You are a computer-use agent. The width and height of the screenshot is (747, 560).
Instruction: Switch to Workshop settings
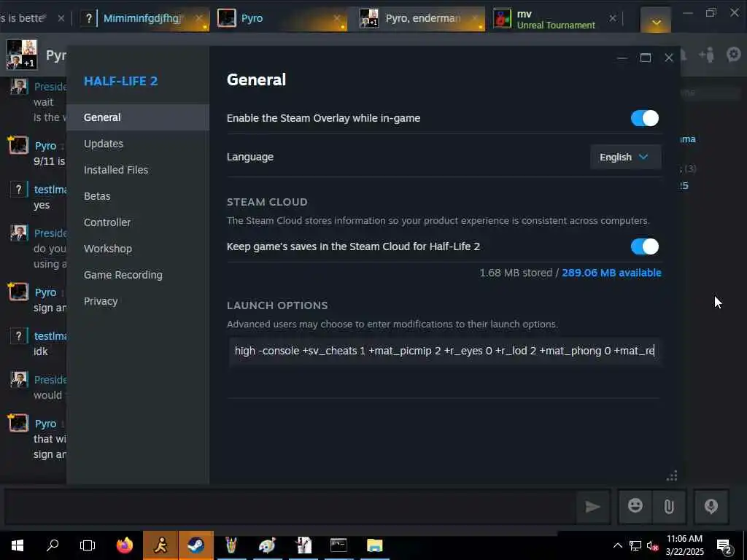point(108,249)
